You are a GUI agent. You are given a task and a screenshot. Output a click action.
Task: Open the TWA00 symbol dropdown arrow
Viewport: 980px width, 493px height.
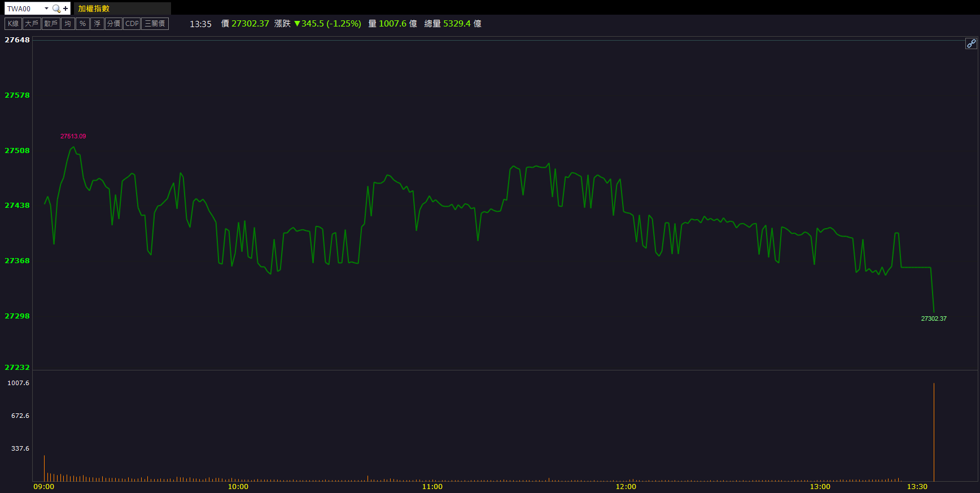pyautogui.click(x=46, y=8)
